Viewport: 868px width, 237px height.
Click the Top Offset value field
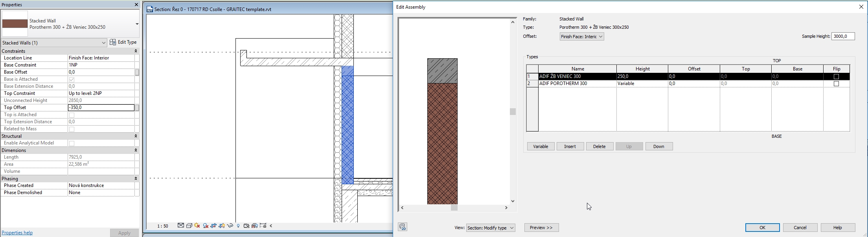tap(101, 107)
